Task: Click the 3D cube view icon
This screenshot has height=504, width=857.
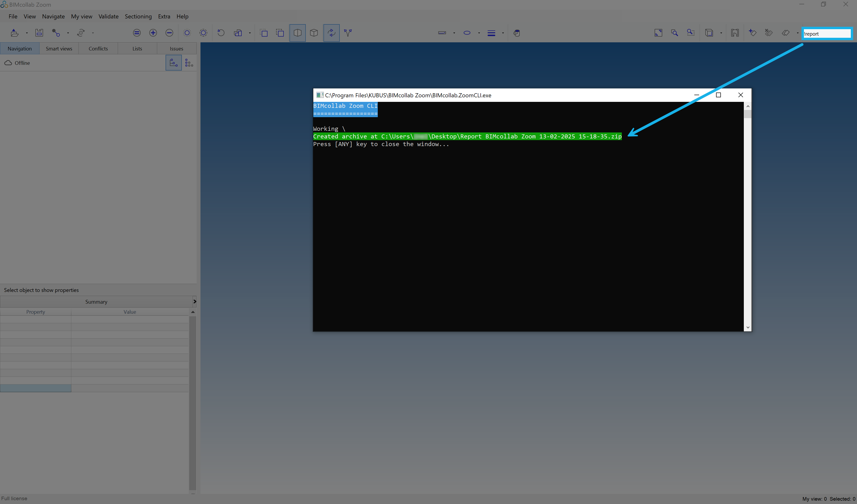Action: point(314,33)
